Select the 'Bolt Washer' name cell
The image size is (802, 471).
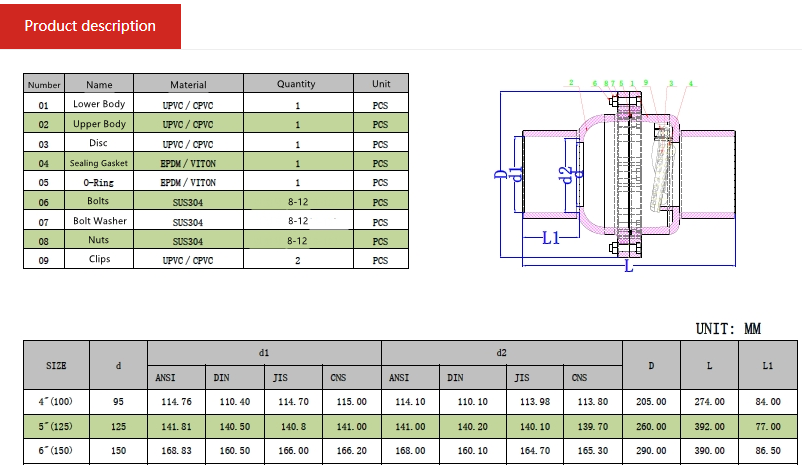[x=99, y=220]
